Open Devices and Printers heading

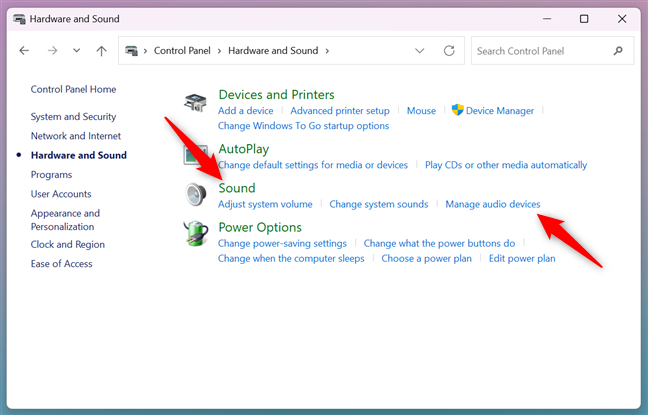276,95
